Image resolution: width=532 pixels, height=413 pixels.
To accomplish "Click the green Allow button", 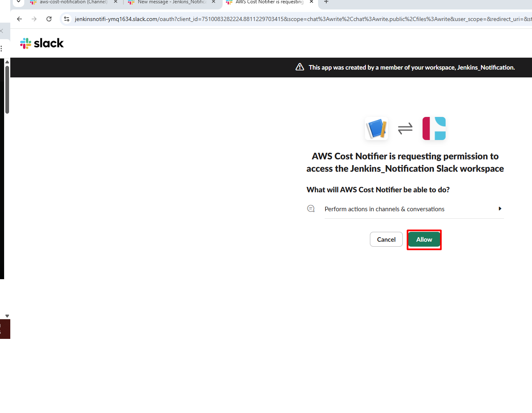I will [x=424, y=240].
